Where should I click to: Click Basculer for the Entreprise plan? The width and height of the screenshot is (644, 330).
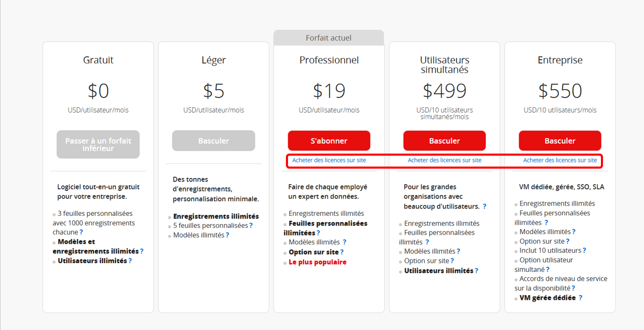pos(560,141)
